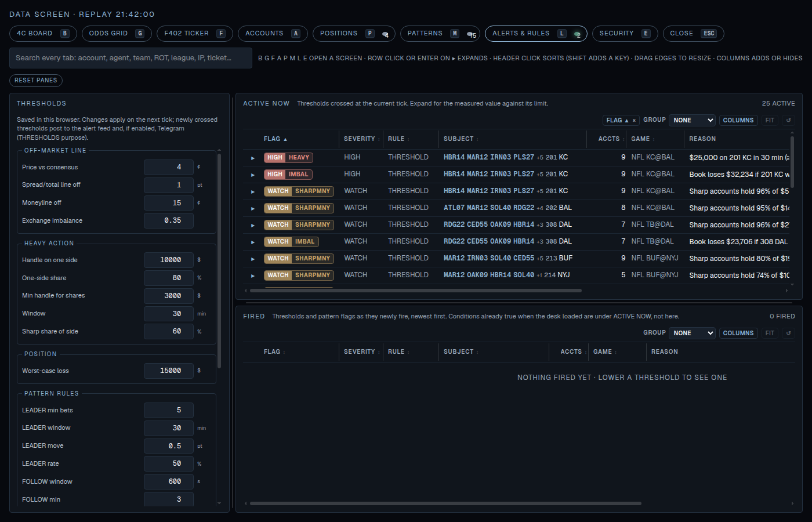
Task: Open the POSITIONS tab
Action: pos(354,34)
